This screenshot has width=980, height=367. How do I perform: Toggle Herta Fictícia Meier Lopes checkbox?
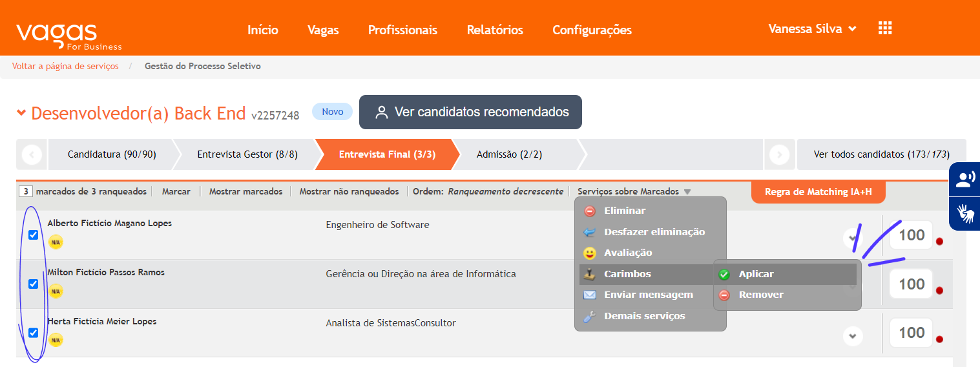(x=34, y=333)
